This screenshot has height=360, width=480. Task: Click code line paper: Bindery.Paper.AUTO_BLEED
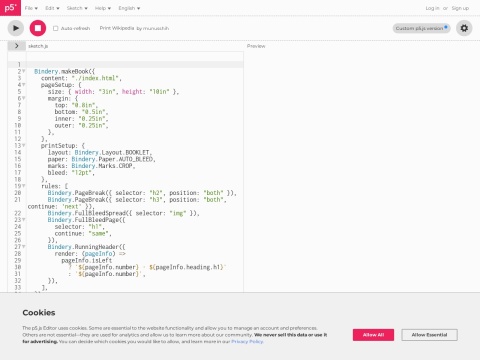click(101, 159)
